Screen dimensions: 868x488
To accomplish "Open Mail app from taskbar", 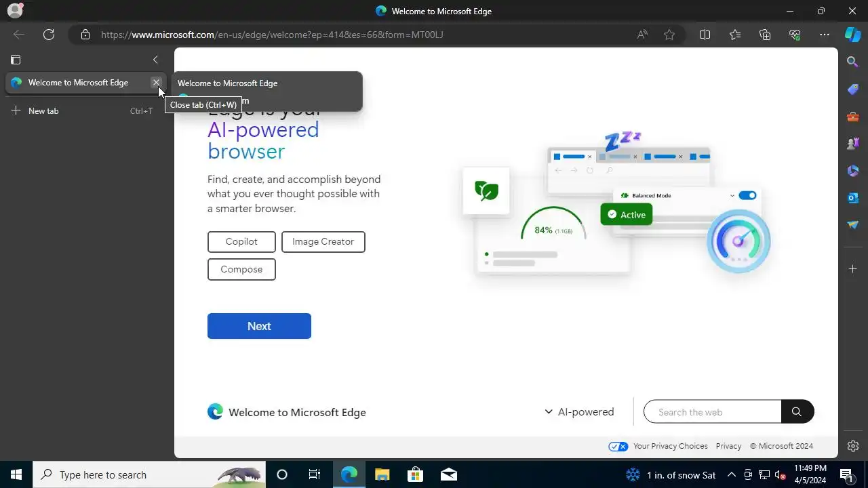I will pos(449,474).
